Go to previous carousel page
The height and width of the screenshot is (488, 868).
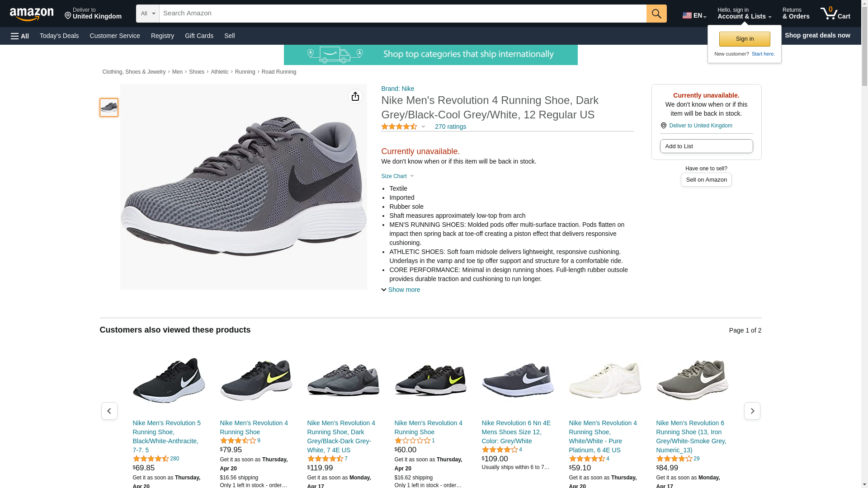pos(109,411)
